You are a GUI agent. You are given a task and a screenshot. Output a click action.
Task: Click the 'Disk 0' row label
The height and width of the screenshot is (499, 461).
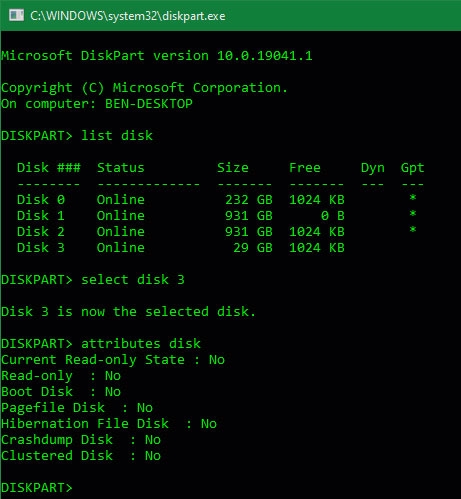point(41,200)
